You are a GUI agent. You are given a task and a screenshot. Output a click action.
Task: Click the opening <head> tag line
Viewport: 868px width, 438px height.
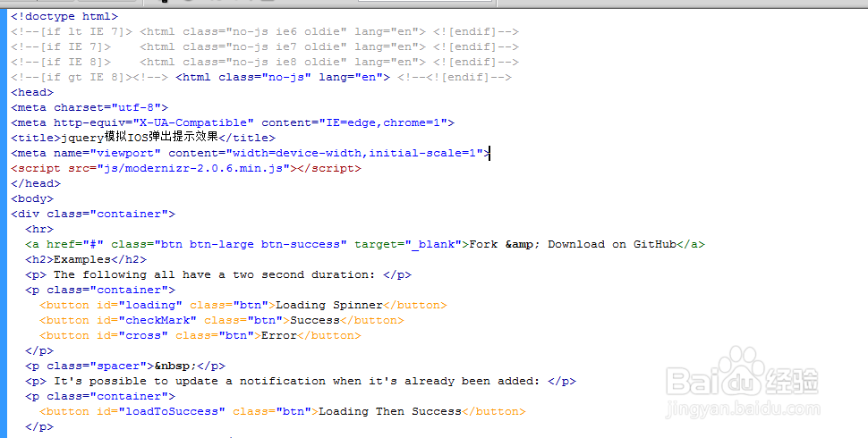coord(32,92)
